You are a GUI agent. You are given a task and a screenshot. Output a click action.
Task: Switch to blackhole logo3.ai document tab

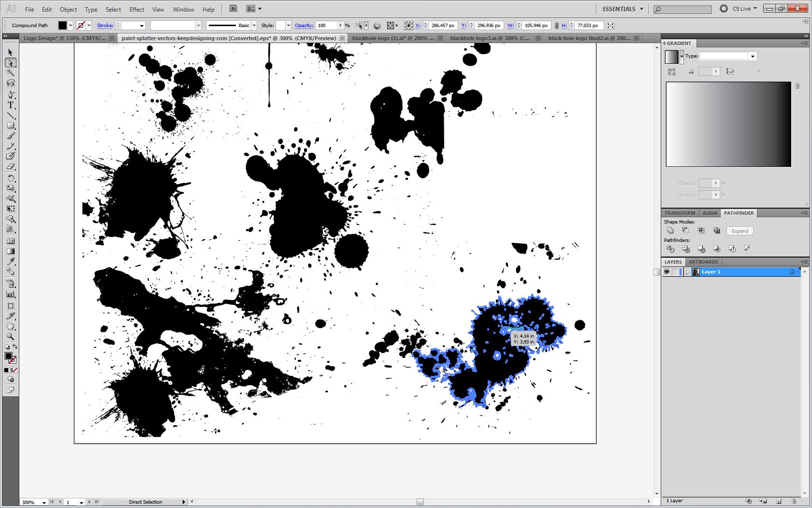click(x=490, y=38)
